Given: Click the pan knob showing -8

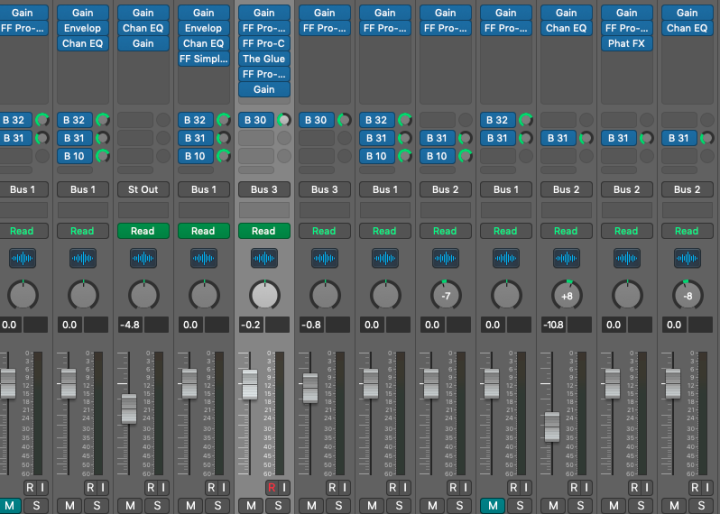Looking at the screenshot, I should (687, 295).
